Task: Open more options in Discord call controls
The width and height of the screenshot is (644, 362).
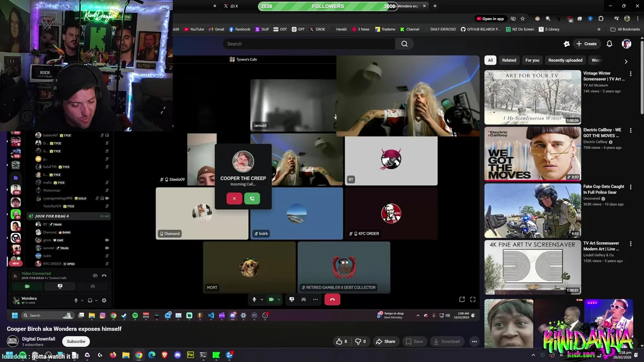Action: [x=315, y=300]
